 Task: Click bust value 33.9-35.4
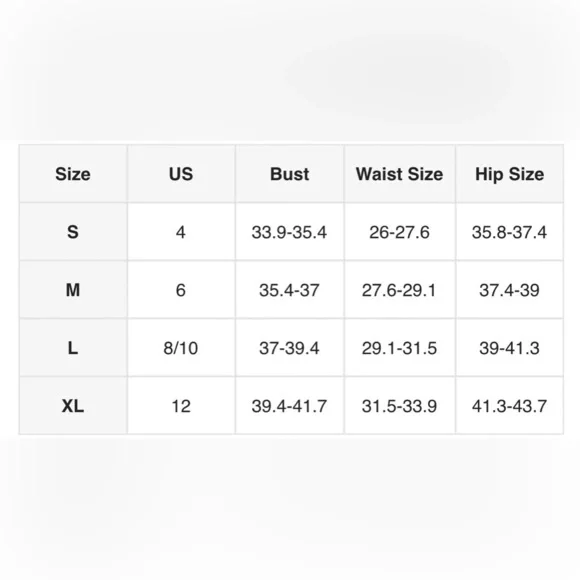pyautogui.click(x=290, y=232)
